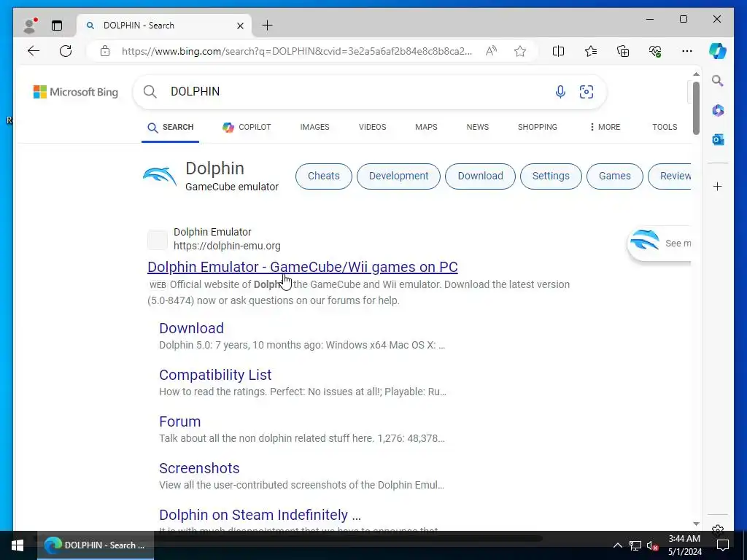The width and height of the screenshot is (747, 560).
Task: Open split screen view
Action: 558,51
